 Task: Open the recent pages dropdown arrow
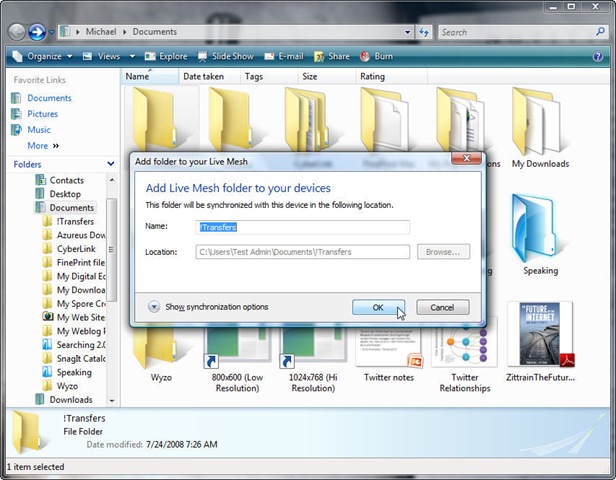coord(51,33)
